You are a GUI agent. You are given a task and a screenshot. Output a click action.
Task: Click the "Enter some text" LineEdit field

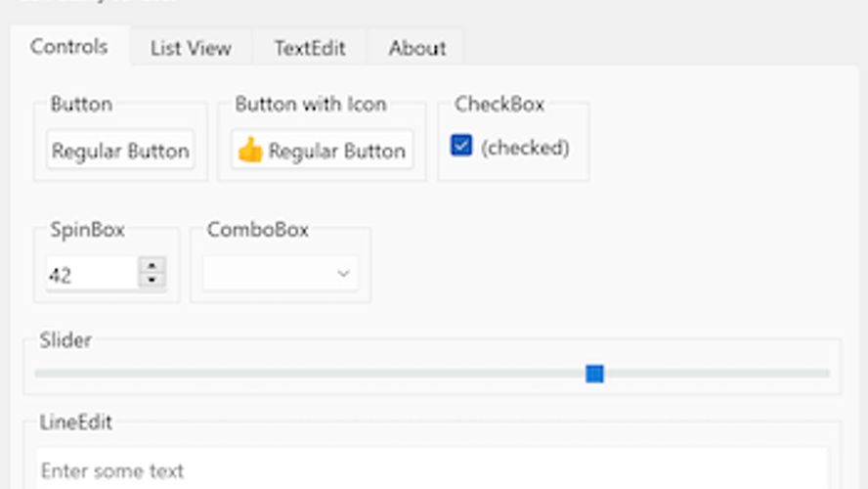tap(430, 470)
